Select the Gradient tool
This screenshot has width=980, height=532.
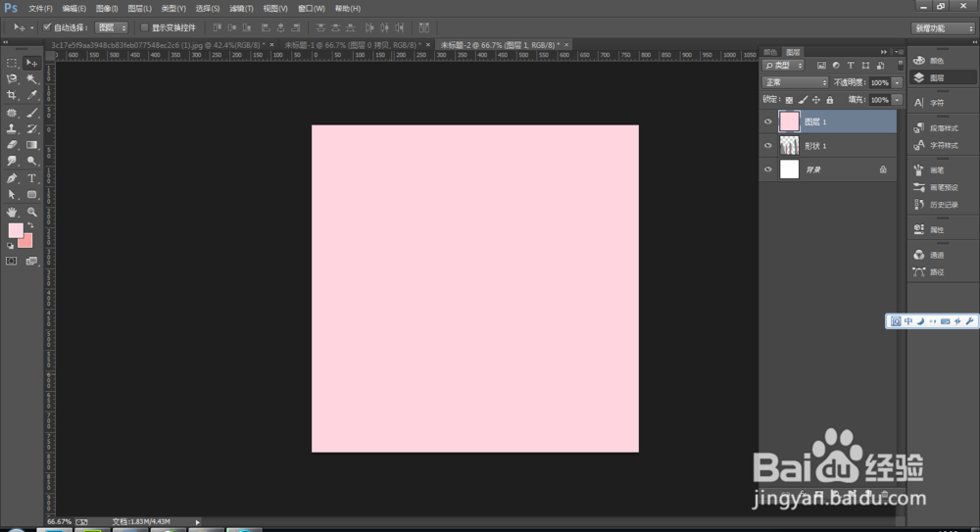click(31, 145)
